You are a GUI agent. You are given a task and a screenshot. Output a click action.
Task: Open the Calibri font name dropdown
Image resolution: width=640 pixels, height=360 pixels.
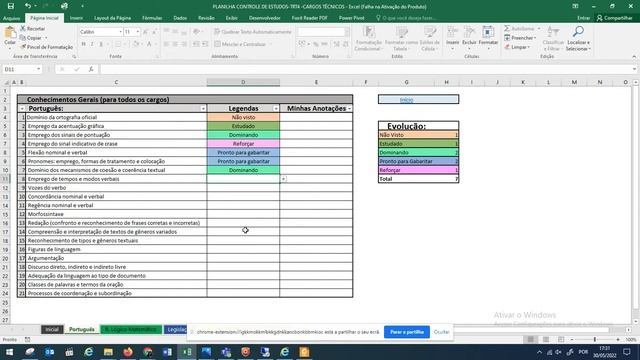click(120, 32)
